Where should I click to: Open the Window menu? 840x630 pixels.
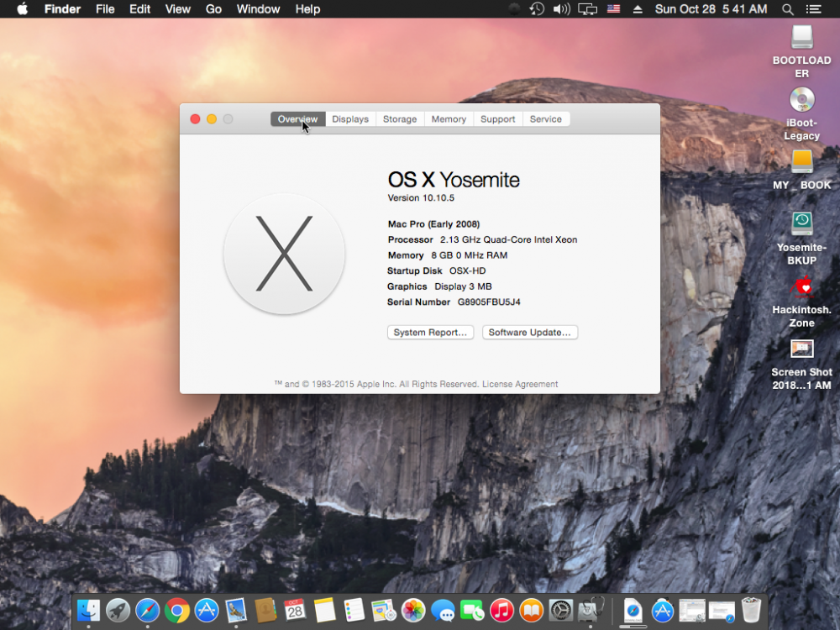coord(258,9)
